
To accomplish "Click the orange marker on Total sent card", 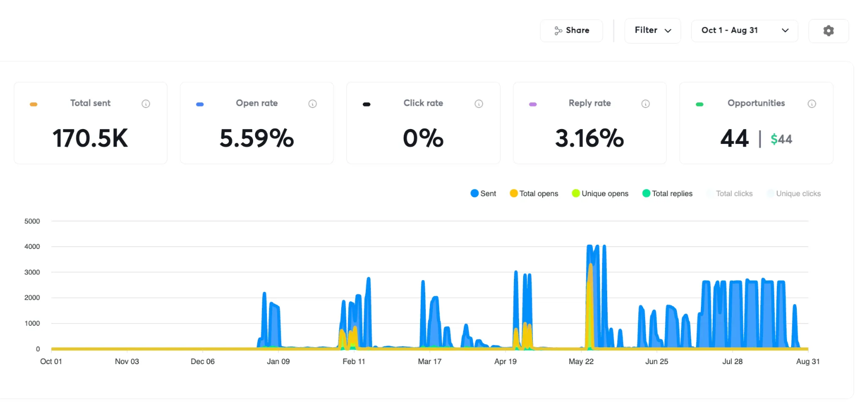I will point(33,104).
